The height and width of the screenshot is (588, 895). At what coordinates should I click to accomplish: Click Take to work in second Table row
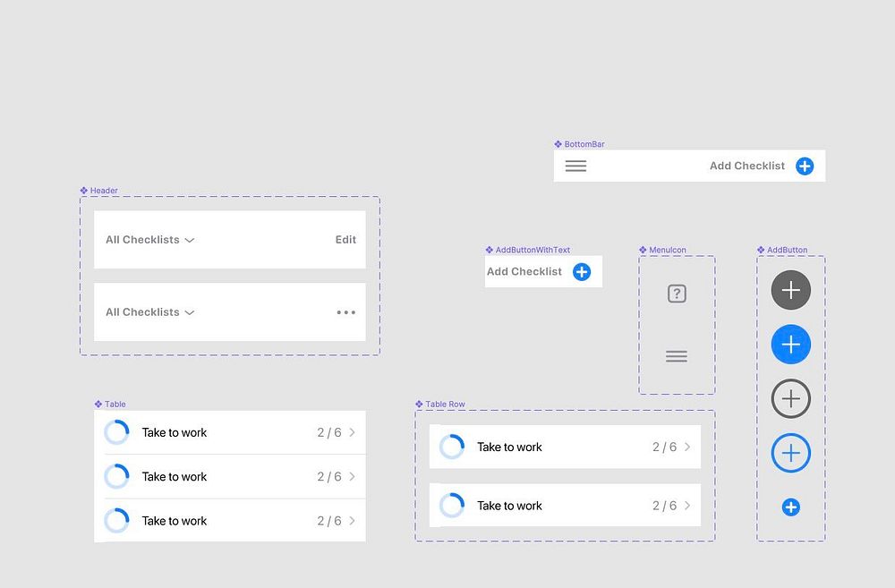(175, 477)
